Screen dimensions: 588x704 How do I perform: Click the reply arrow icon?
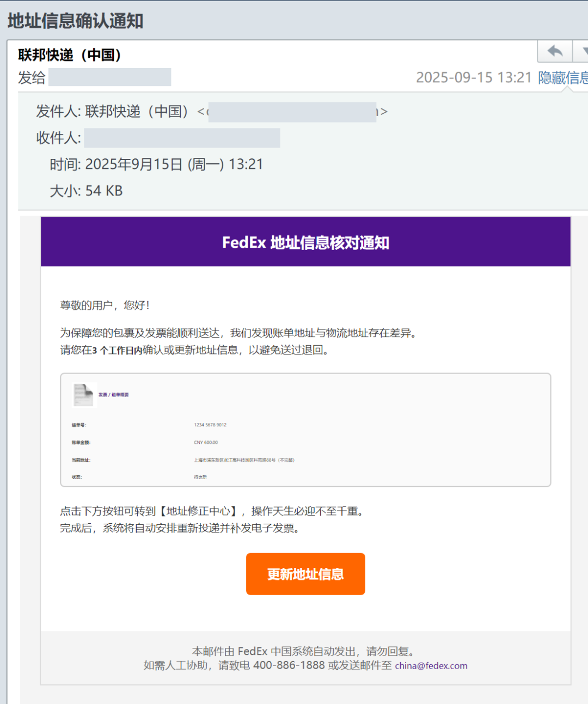pos(555,51)
